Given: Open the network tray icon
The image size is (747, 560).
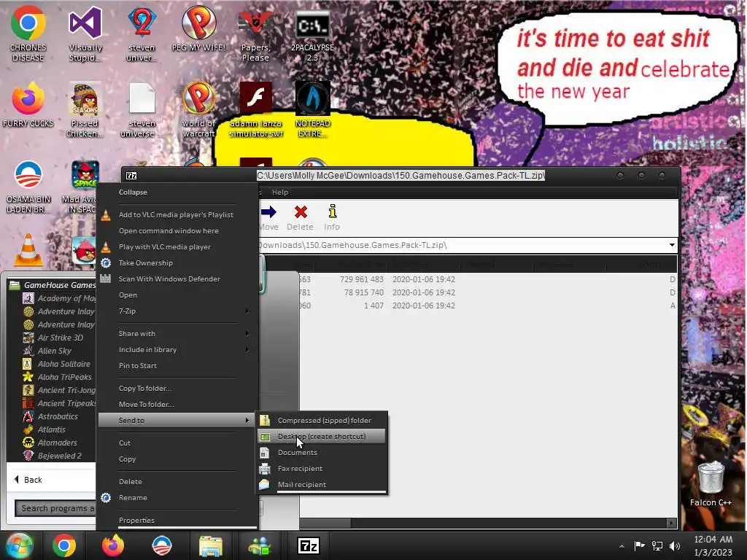Looking at the screenshot, I should (x=657, y=545).
